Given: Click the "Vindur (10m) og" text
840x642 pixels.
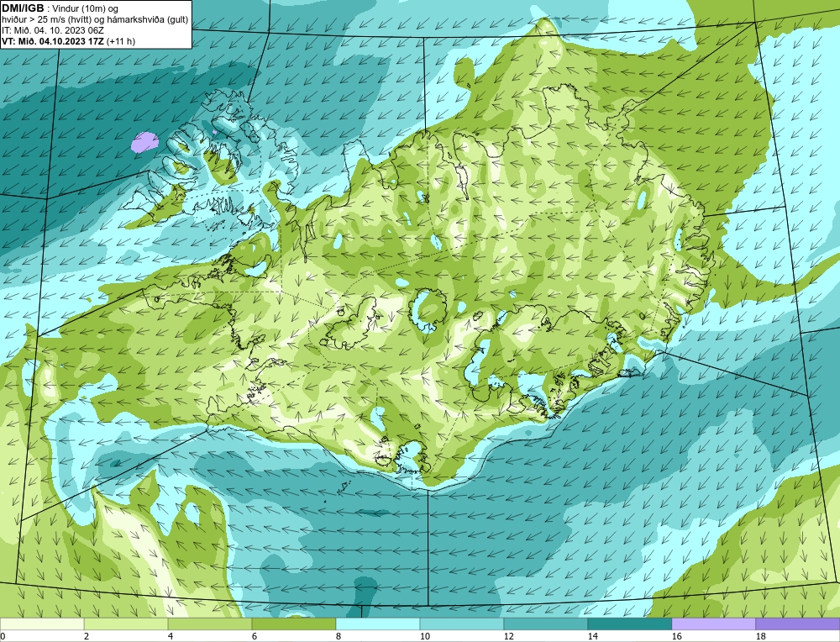Looking at the screenshot, I should tap(87, 8).
